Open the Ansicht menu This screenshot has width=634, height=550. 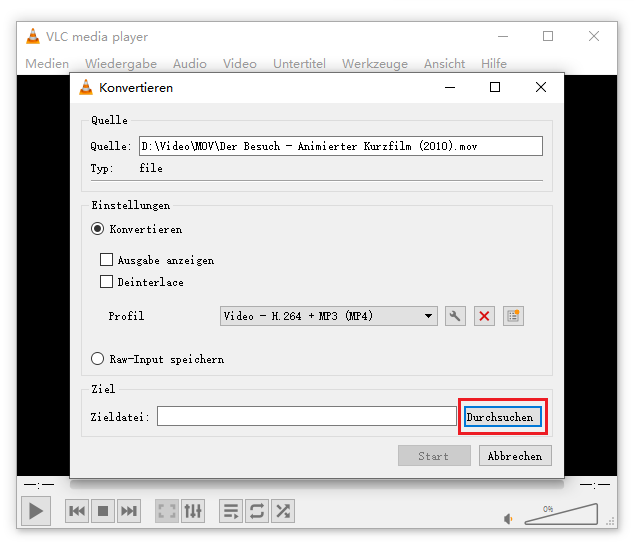tap(444, 64)
